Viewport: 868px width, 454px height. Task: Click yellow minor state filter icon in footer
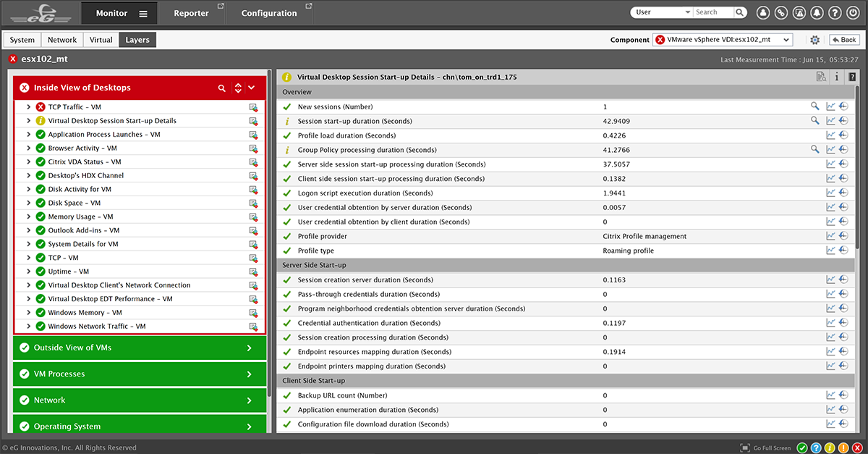click(830, 447)
